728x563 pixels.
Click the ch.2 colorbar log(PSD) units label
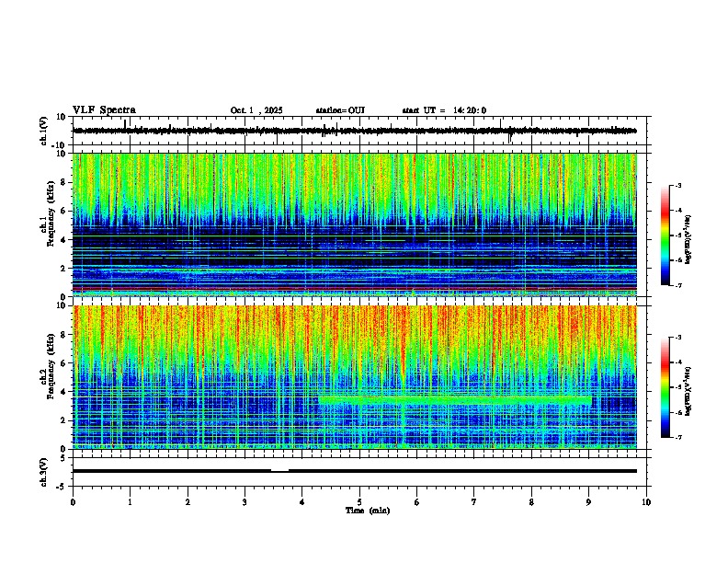[688, 391]
